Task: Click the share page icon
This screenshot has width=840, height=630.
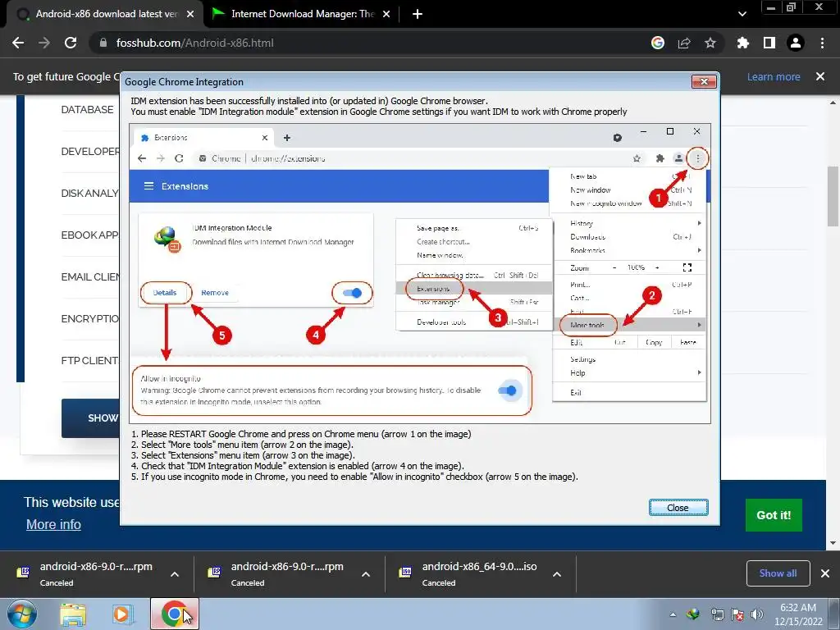Action: pos(684,43)
